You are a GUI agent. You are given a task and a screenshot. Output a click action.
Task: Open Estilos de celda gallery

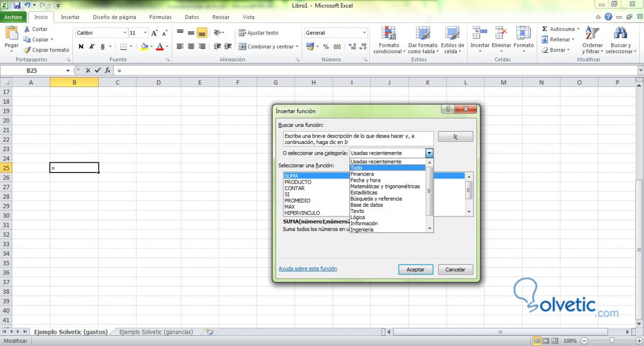(x=452, y=40)
